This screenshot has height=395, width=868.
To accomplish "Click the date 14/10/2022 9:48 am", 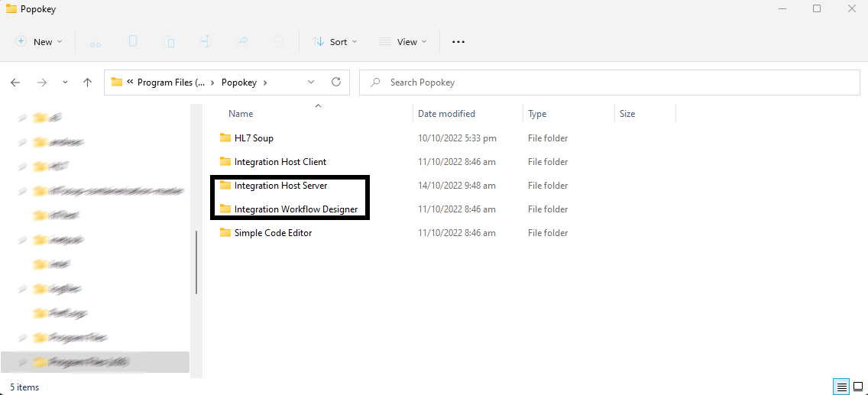I will coord(457,186).
